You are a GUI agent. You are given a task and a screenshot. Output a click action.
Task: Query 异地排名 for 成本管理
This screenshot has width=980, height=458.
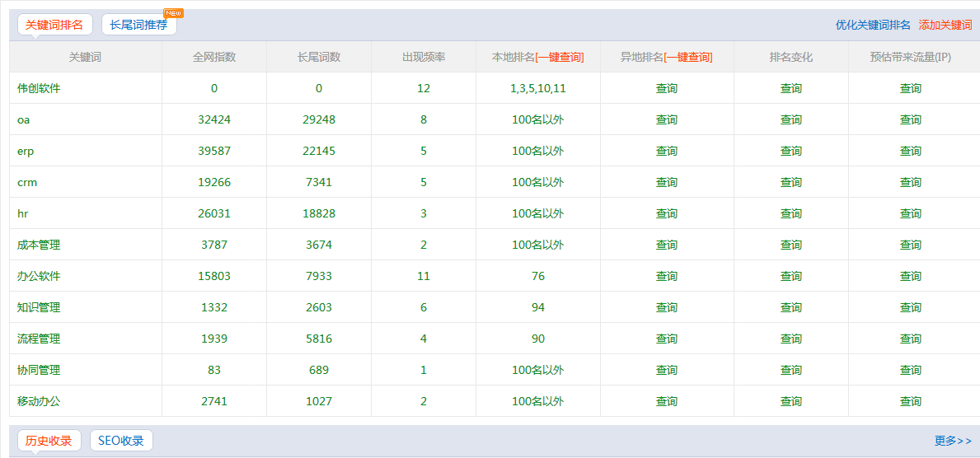coord(666,245)
